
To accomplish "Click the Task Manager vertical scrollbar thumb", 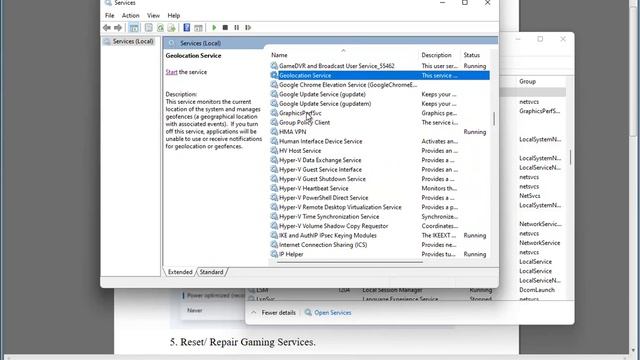I will [x=570, y=157].
